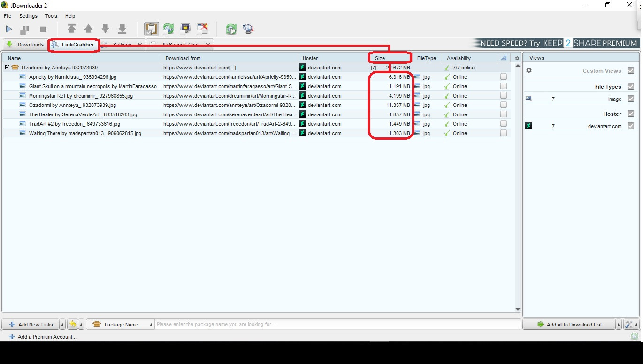The height and width of the screenshot is (364, 643).
Task: Collapse the Ozadormi by Anneya package
Action: (x=8, y=68)
